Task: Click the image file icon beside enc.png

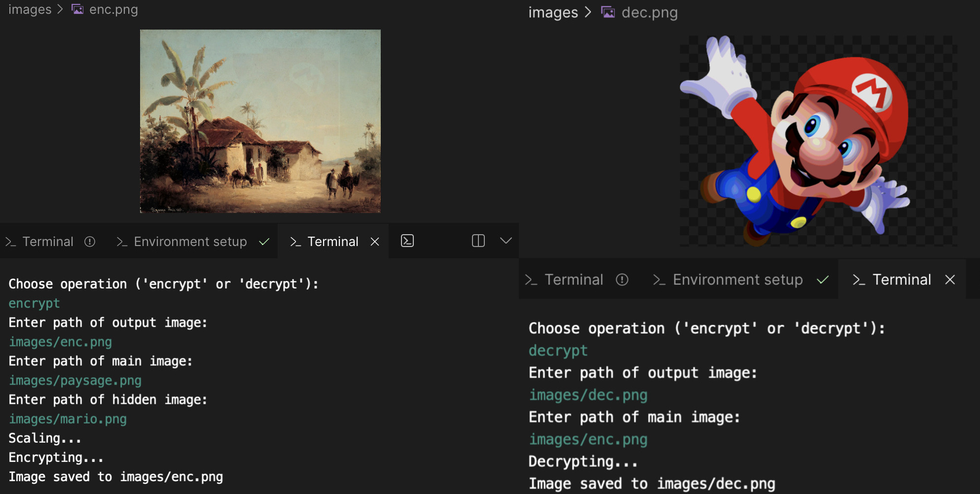Action: [77, 9]
